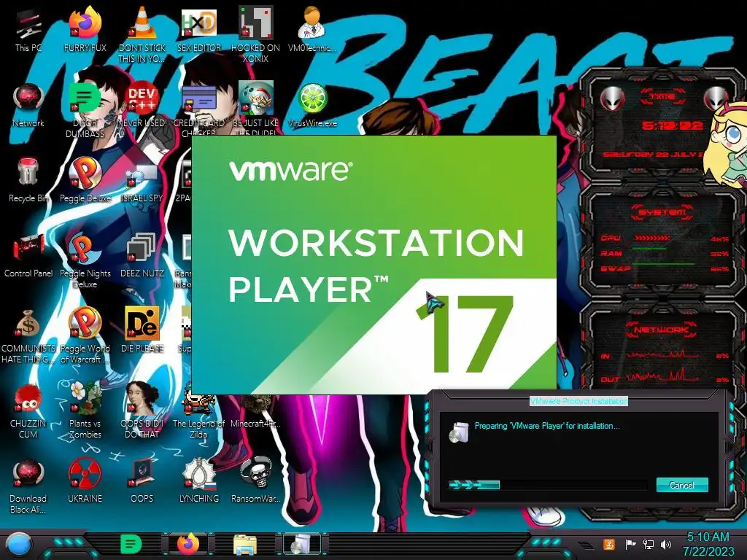Select the OOPS desktop icon
Screen dimensions: 747x560
(142, 481)
